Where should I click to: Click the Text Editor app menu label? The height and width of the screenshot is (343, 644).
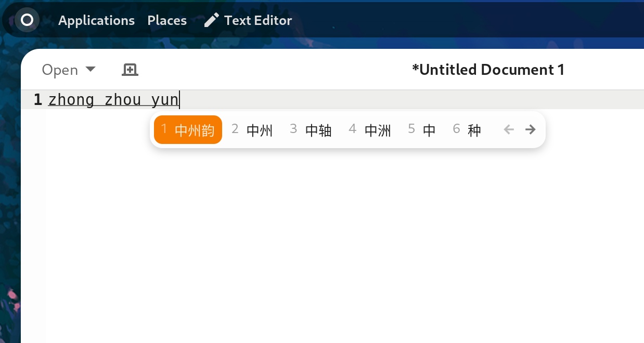click(257, 20)
